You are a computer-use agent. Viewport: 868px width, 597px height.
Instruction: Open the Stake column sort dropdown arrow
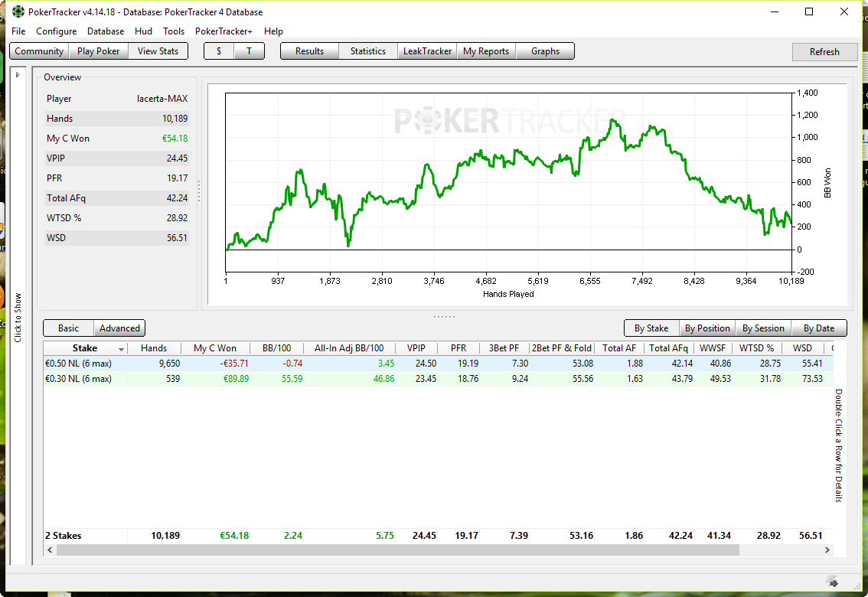pyautogui.click(x=121, y=349)
